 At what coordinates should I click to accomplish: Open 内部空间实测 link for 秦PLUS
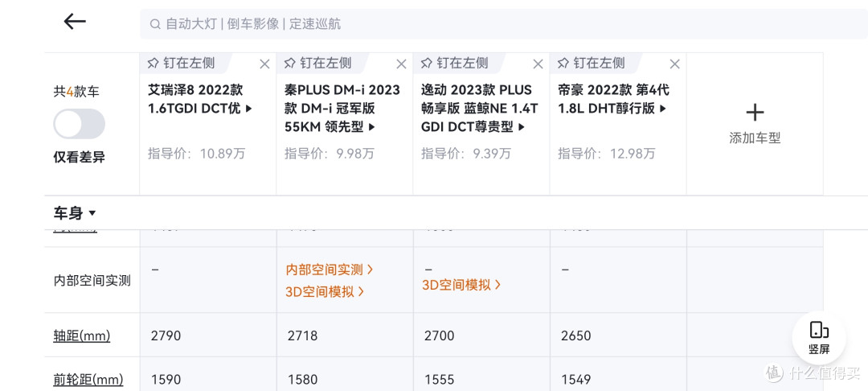(x=330, y=270)
